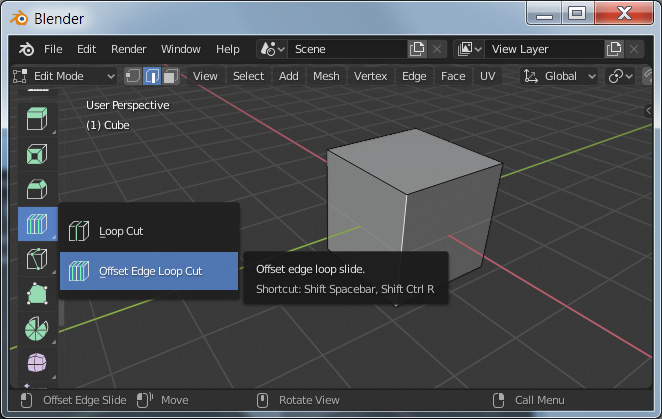This screenshot has width=662, height=419.
Task: Select the Knife tool in the toolbar
Action: coord(37,260)
